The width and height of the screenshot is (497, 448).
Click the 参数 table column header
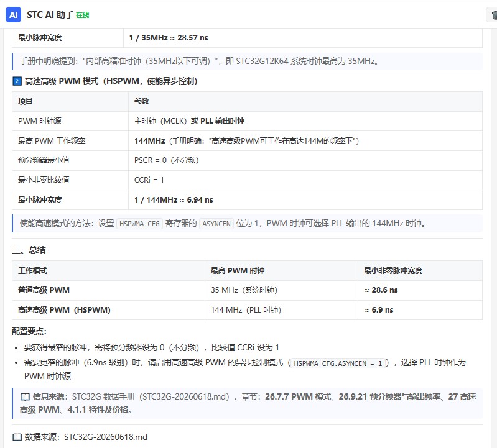coord(142,101)
